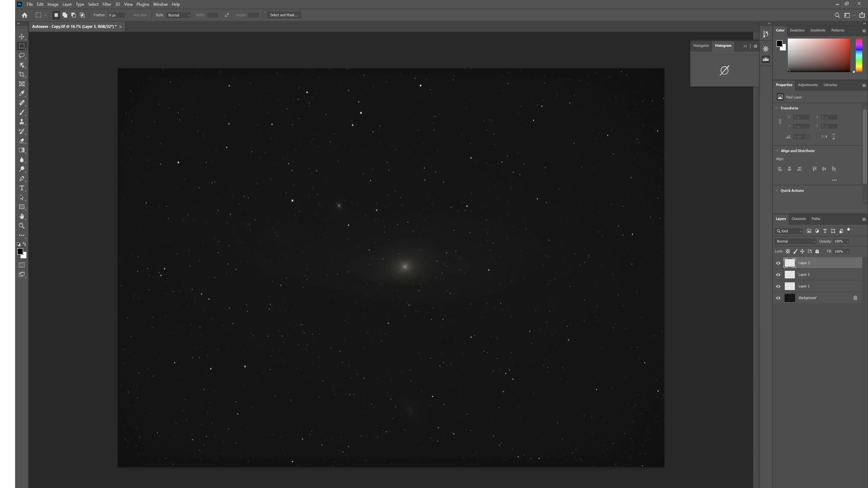Select the Hand tool
Image resolution: width=868 pixels, height=488 pixels.
21,216
